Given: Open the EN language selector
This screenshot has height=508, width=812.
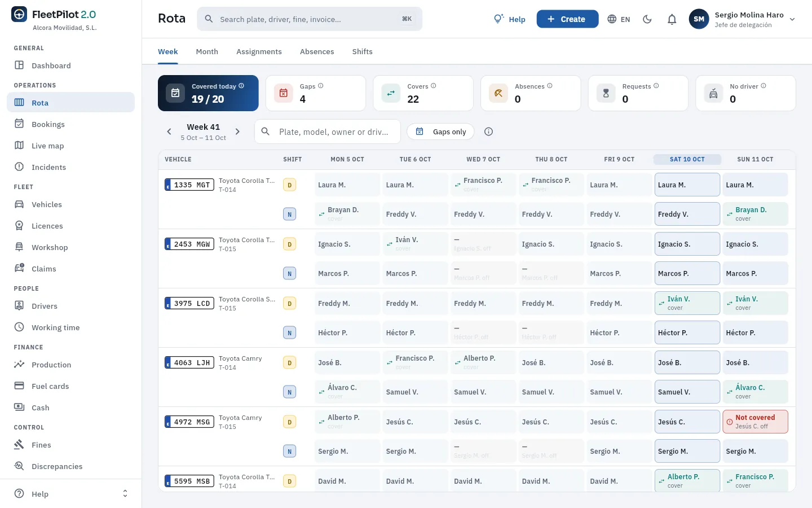Looking at the screenshot, I should [x=619, y=19].
